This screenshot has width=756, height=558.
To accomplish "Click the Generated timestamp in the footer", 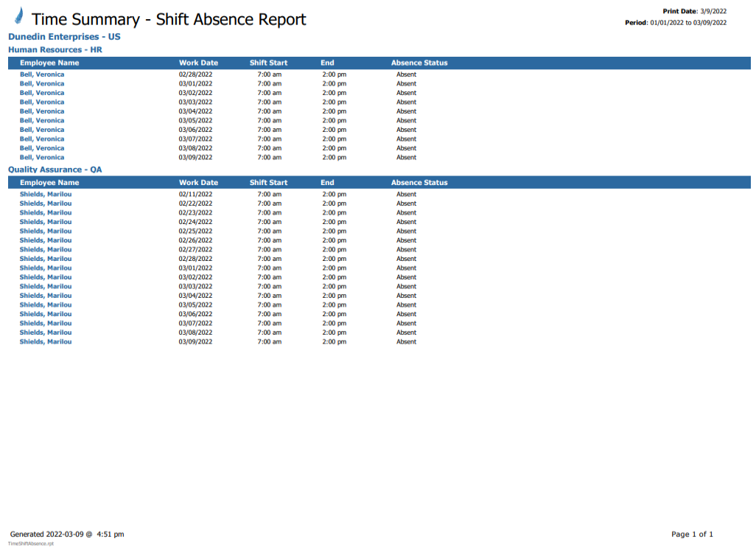I will [67, 534].
